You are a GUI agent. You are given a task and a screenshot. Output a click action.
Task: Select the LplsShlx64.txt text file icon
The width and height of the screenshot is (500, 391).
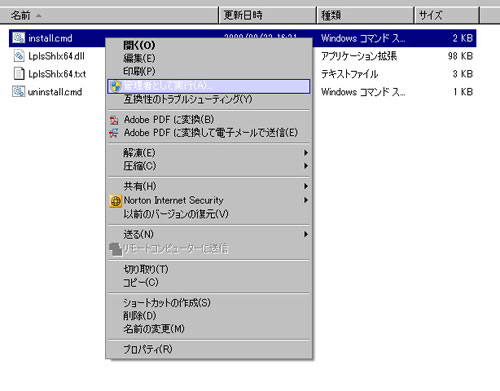coord(19,74)
